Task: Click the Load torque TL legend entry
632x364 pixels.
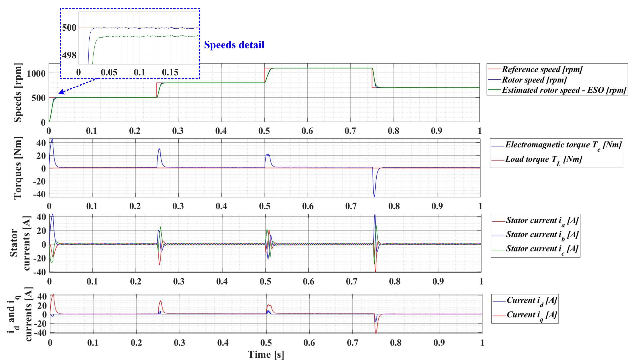Action: pyautogui.click(x=543, y=160)
